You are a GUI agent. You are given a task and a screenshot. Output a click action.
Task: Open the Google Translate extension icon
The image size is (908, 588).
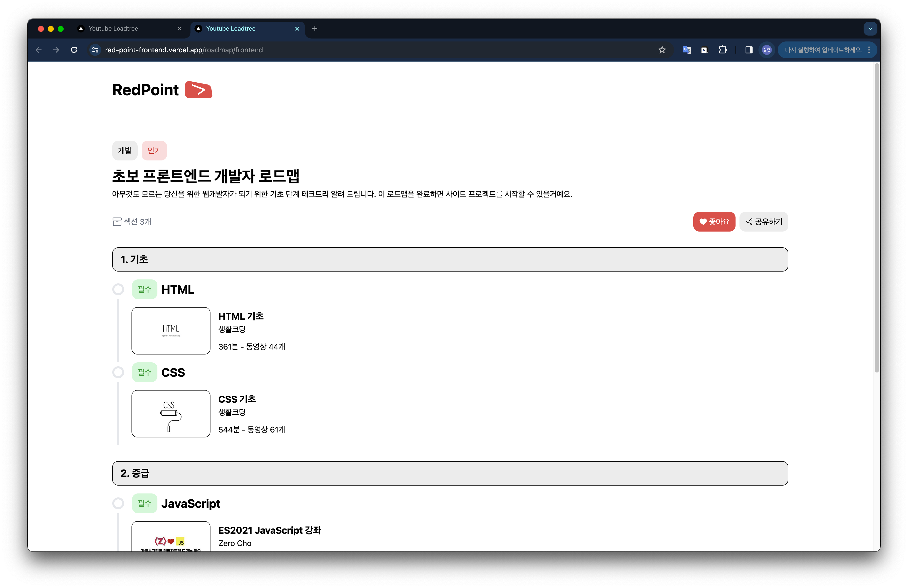[x=687, y=50]
